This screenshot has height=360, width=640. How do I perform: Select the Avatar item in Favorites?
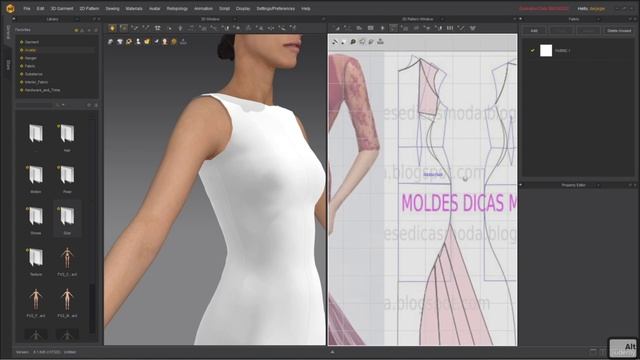coord(30,50)
